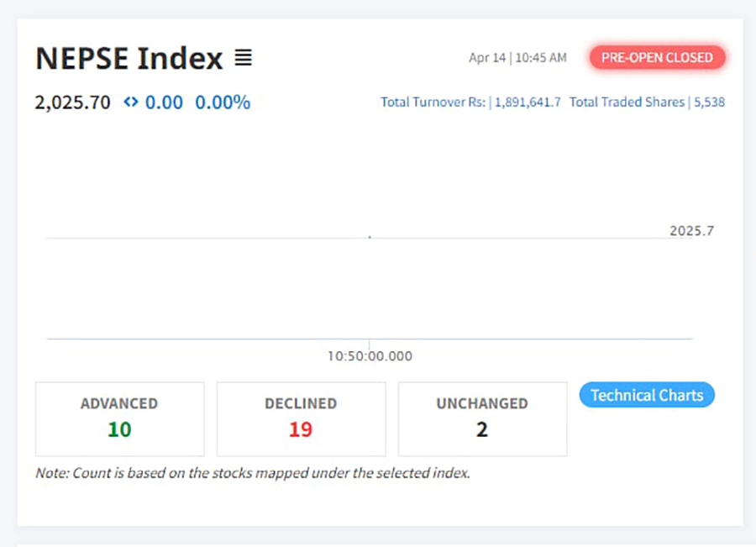Click the turnover amount 1,891,641.7

click(528, 103)
